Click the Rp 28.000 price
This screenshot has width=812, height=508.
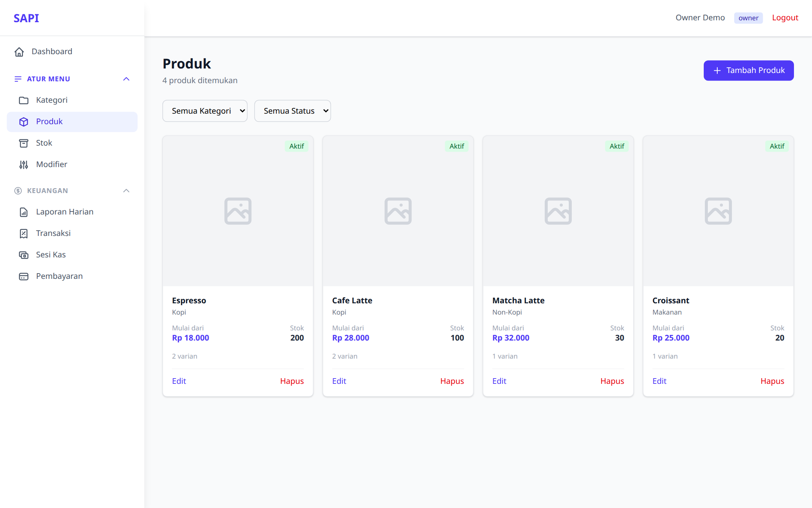pos(351,338)
